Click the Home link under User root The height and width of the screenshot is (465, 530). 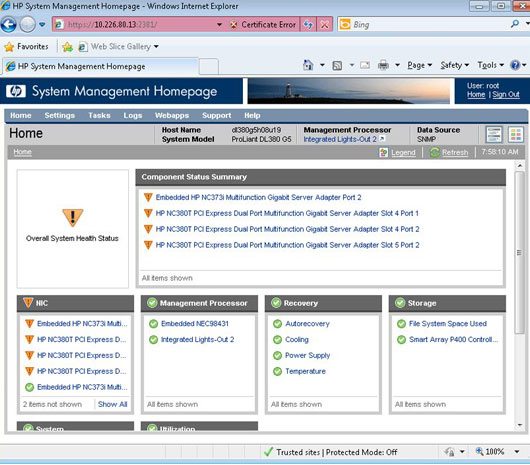[x=476, y=95]
